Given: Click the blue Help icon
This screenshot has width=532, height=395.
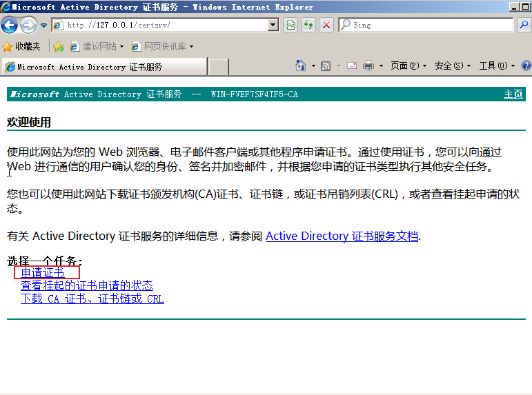Looking at the screenshot, I should [x=526, y=65].
